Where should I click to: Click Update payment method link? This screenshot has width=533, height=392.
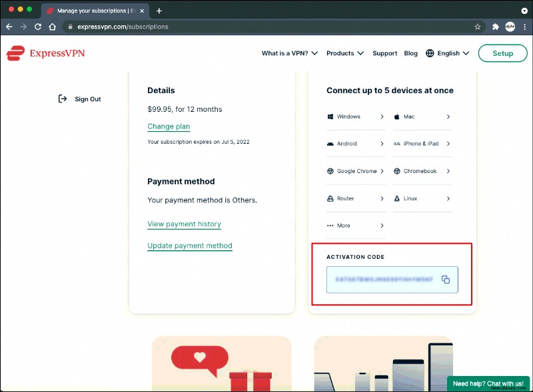click(190, 246)
